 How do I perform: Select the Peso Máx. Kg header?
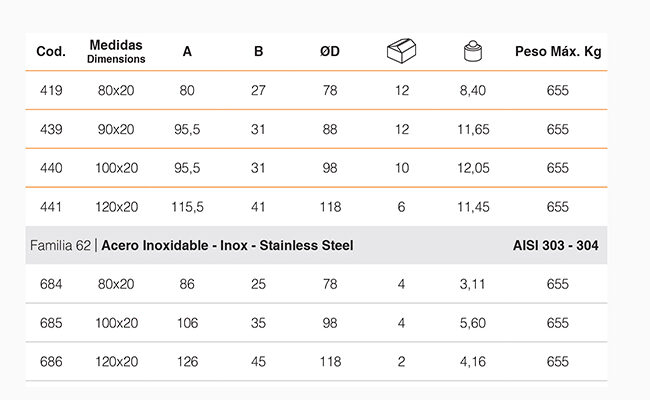pyautogui.click(x=558, y=52)
